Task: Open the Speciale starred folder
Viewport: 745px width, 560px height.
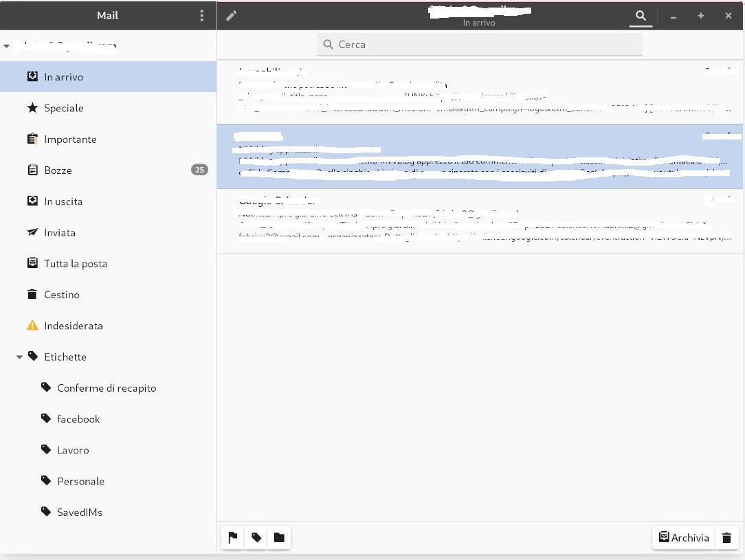Action: pos(63,108)
